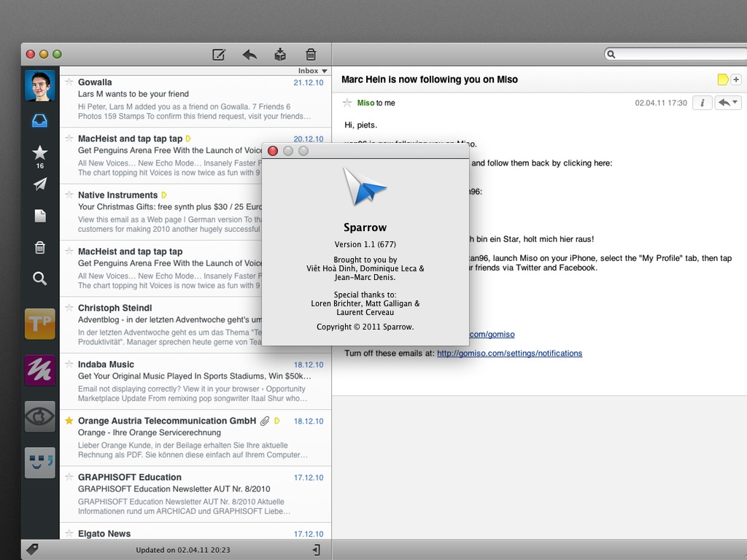The image size is (747, 560).
Task: Open attachment paperclip on Orange Austria email
Action: [265, 421]
